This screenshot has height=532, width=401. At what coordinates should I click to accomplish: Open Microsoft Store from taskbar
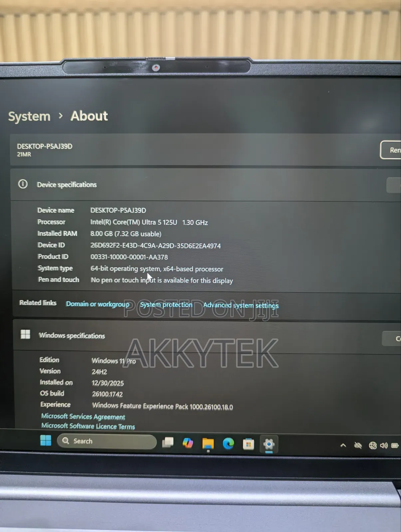point(248,444)
